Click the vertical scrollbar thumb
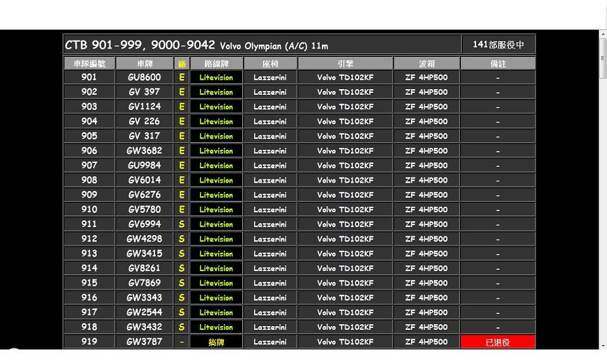The height and width of the screenshot is (364, 607). 603,58
